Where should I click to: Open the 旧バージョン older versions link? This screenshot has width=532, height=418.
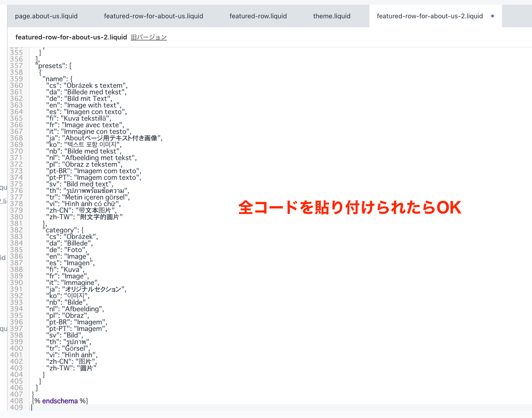[149, 37]
